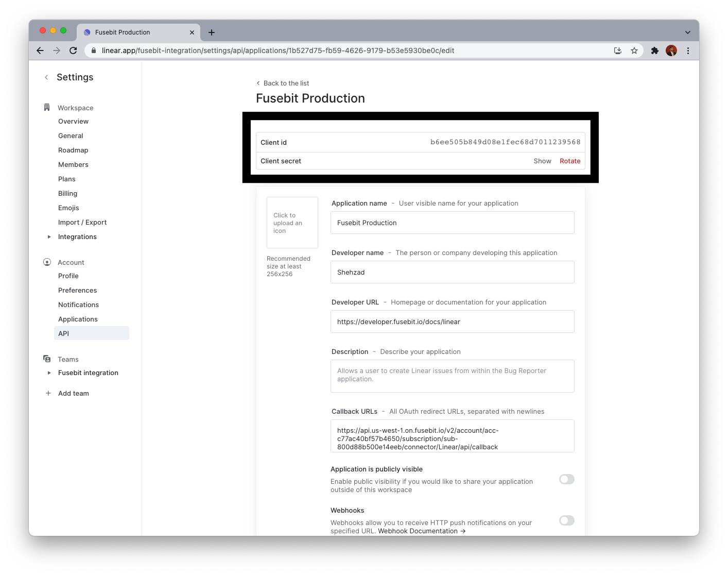Open Emojis settings
The width and height of the screenshot is (728, 574).
[68, 208]
